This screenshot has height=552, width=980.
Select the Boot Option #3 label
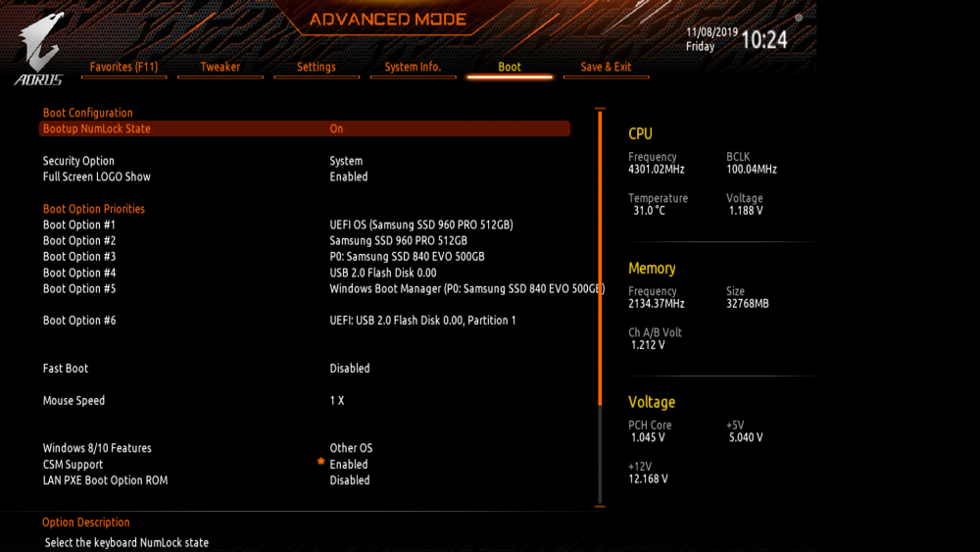click(78, 256)
